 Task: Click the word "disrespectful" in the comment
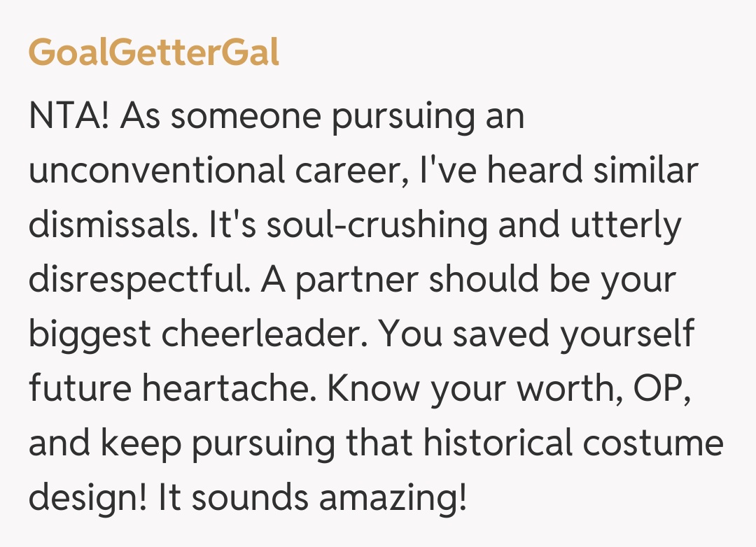tap(139, 280)
